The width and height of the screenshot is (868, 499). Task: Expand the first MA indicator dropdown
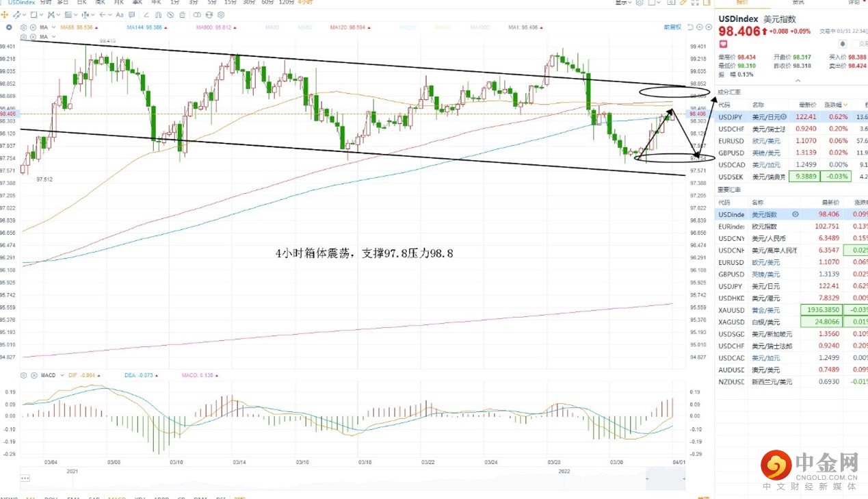(x=53, y=27)
